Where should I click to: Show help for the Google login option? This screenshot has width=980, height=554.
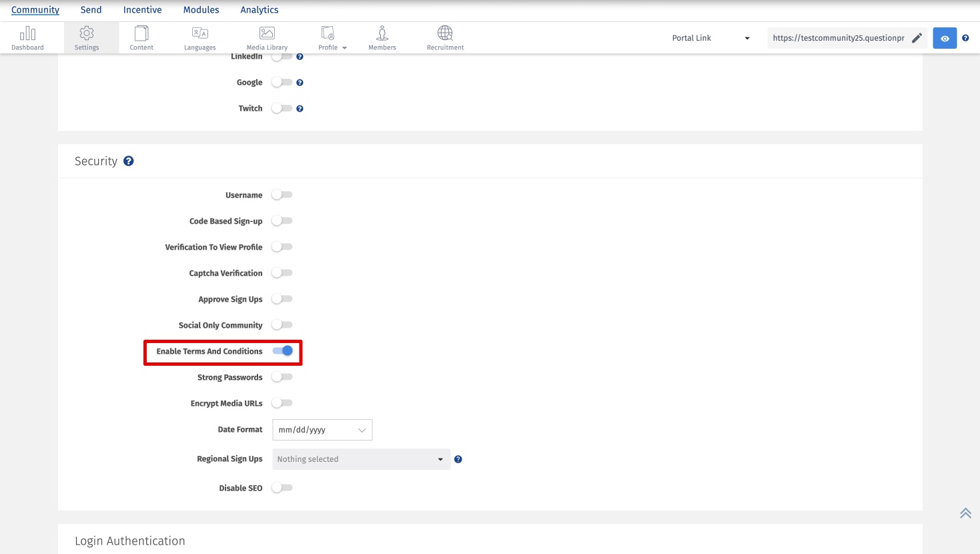(300, 83)
